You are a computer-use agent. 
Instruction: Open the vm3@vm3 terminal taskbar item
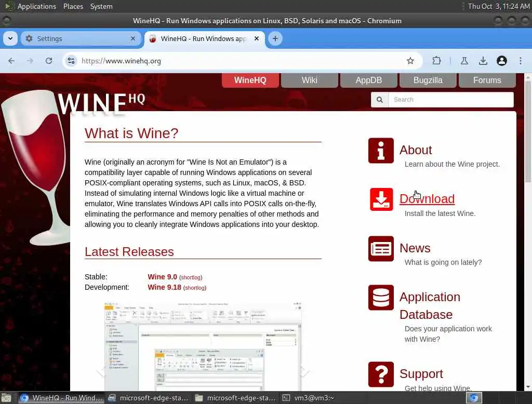click(x=309, y=398)
